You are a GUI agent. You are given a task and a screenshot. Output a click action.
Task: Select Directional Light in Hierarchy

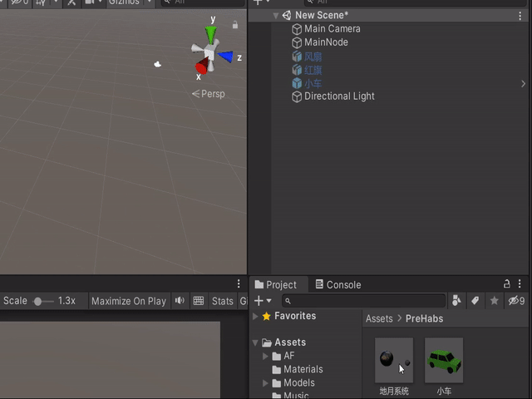tap(339, 96)
